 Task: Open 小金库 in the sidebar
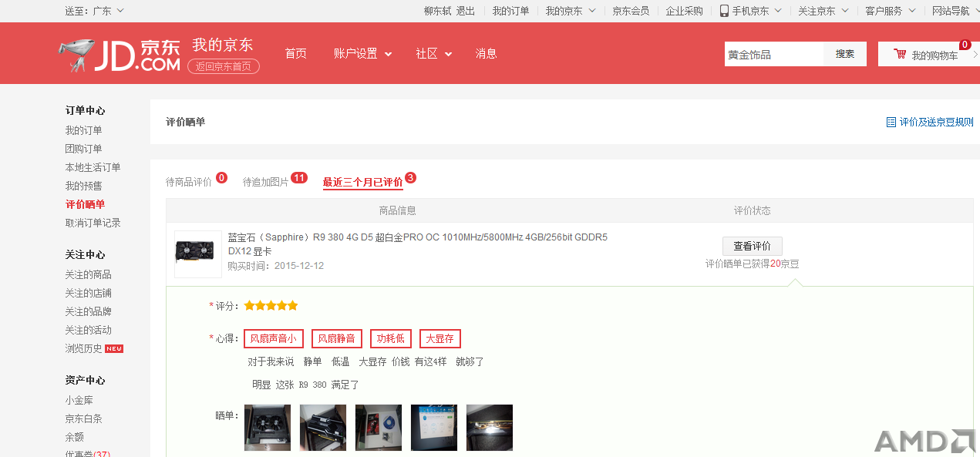pos(79,400)
